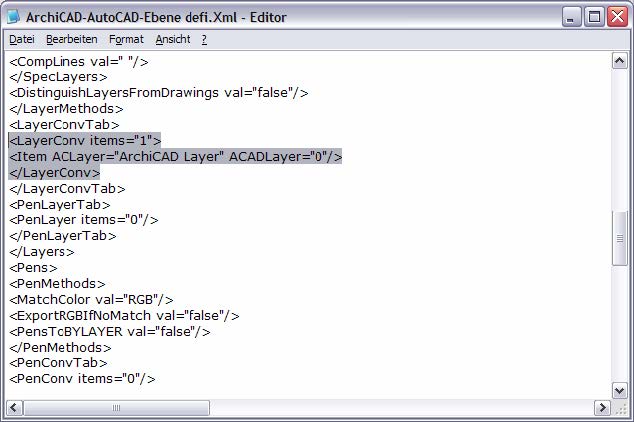Click the line <CompLines val=" "/>
This screenshot has height=422, width=634.
pyautogui.click(x=79, y=61)
